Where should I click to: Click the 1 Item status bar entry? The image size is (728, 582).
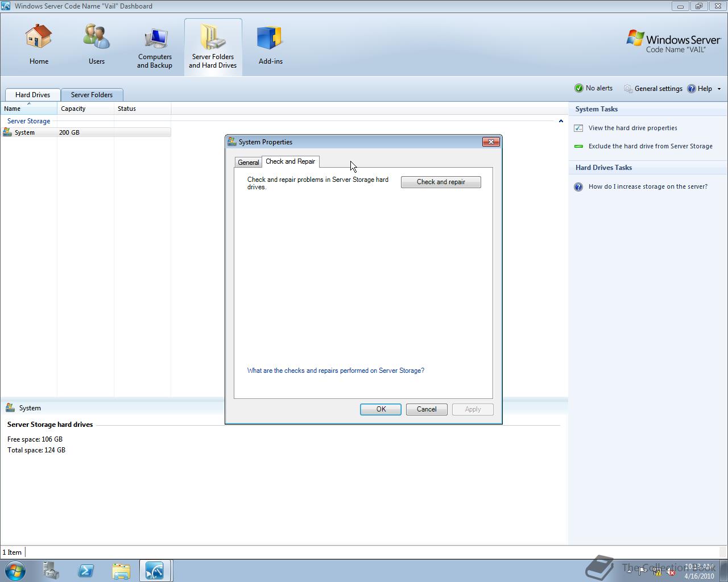point(12,552)
